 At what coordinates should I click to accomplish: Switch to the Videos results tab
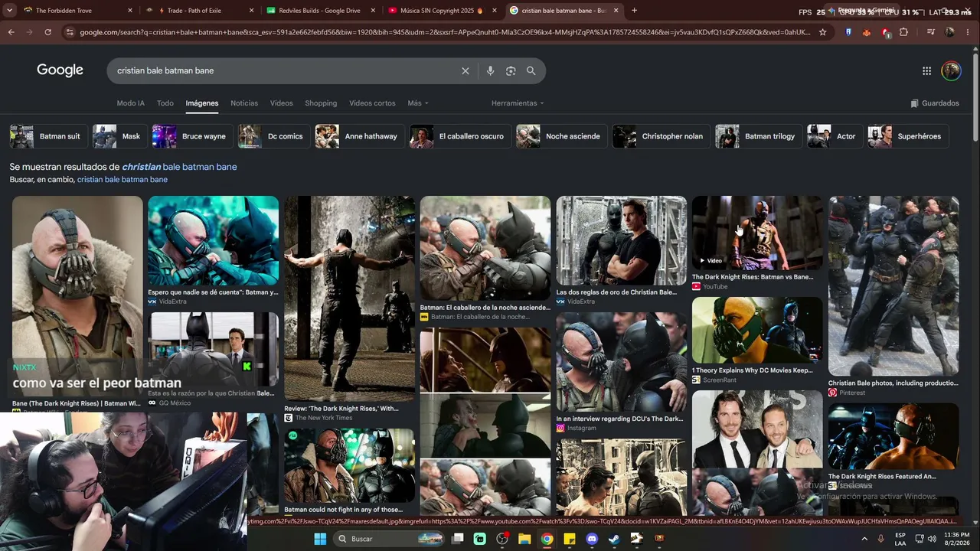pos(281,103)
